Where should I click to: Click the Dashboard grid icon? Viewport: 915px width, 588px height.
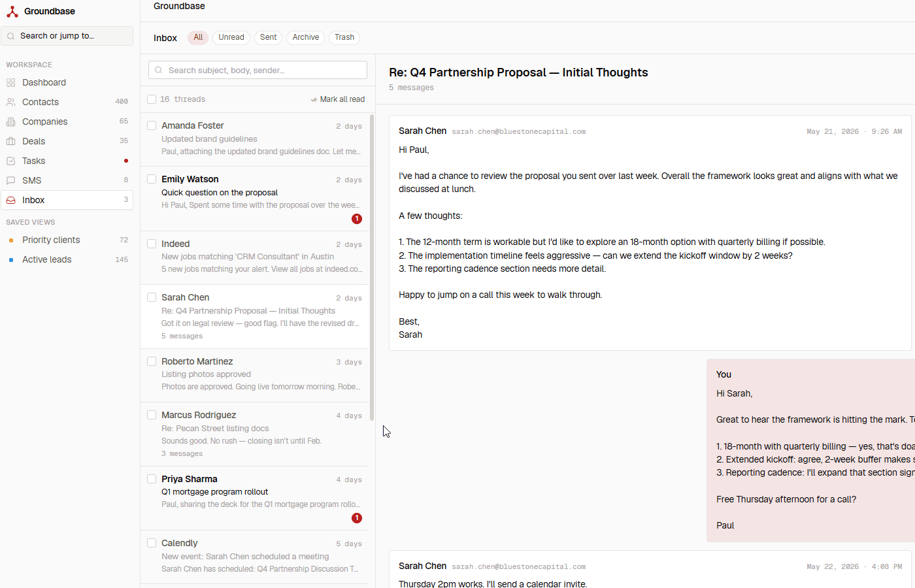click(x=10, y=82)
